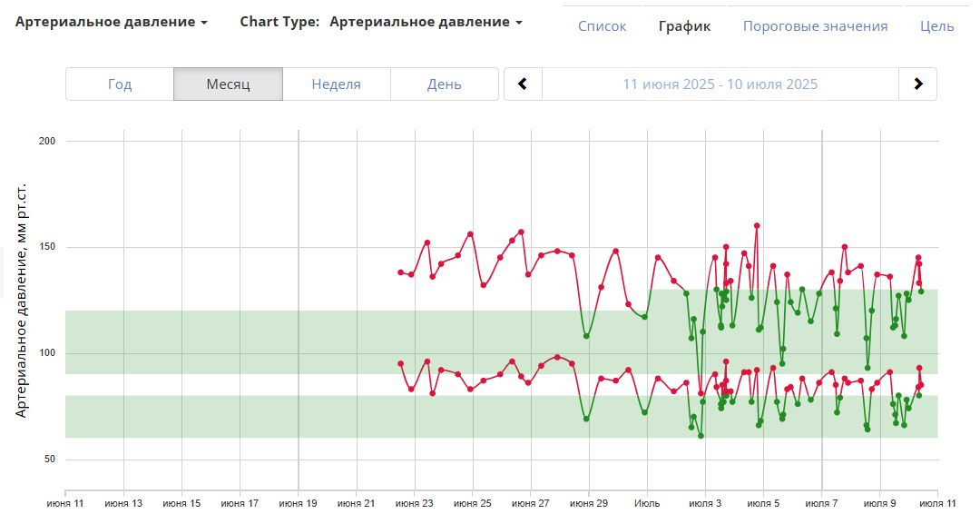Go to the Цель tab
This screenshot has width=980, height=524.
pos(936,26)
